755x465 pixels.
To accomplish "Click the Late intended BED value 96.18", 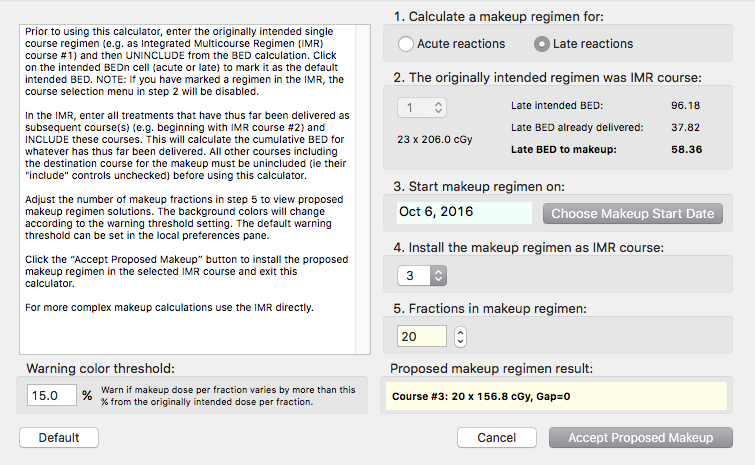I will 687,105.
